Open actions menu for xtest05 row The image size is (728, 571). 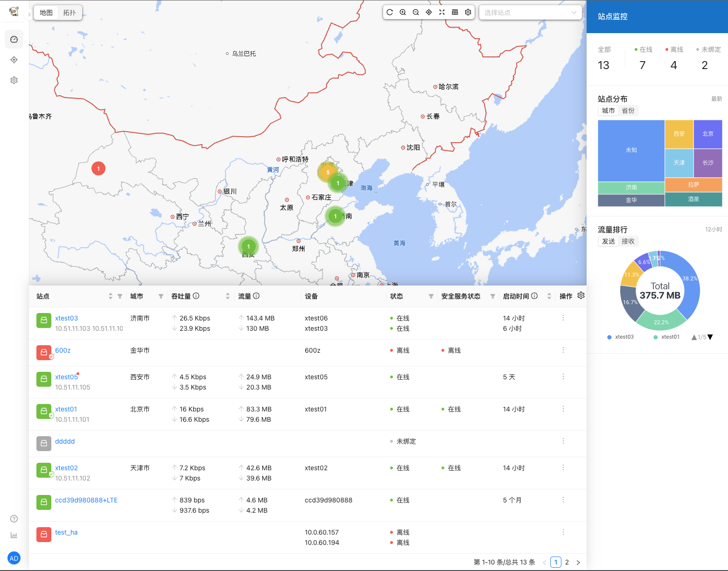[563, 376]
